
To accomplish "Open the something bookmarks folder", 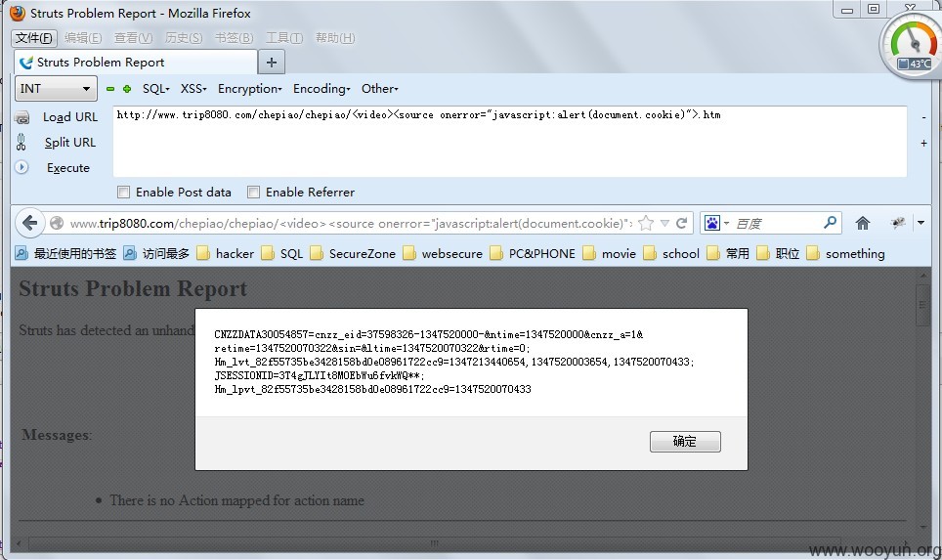I will pyautogui.click(x=846, y=253).
